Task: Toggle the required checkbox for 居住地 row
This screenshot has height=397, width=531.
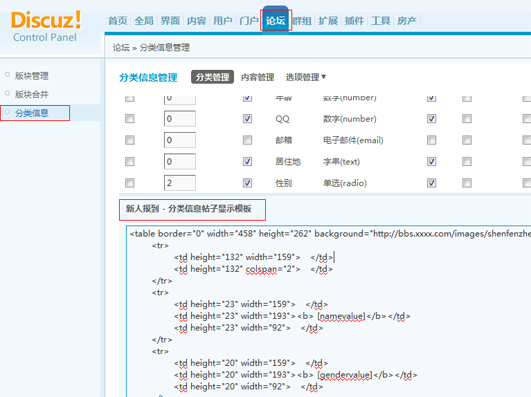Action: pyautogui.click(x=431, y=162)
